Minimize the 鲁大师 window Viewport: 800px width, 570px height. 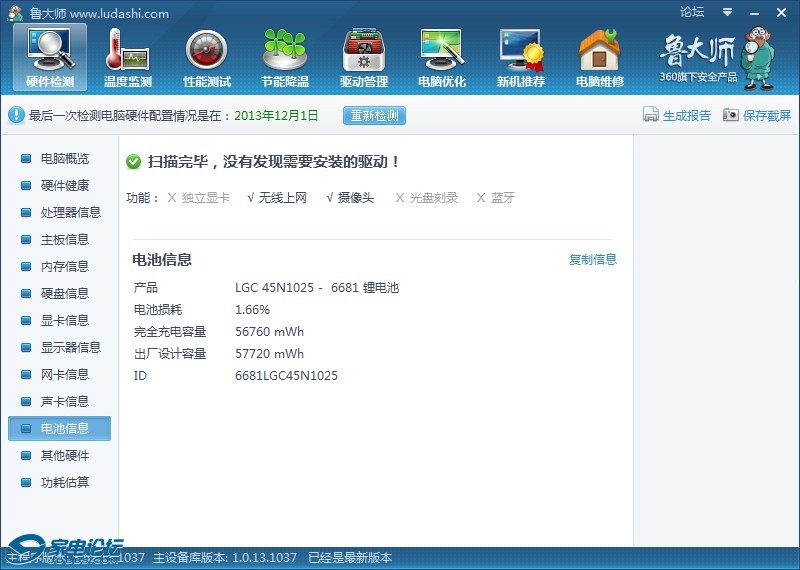(x=755, y=13)
